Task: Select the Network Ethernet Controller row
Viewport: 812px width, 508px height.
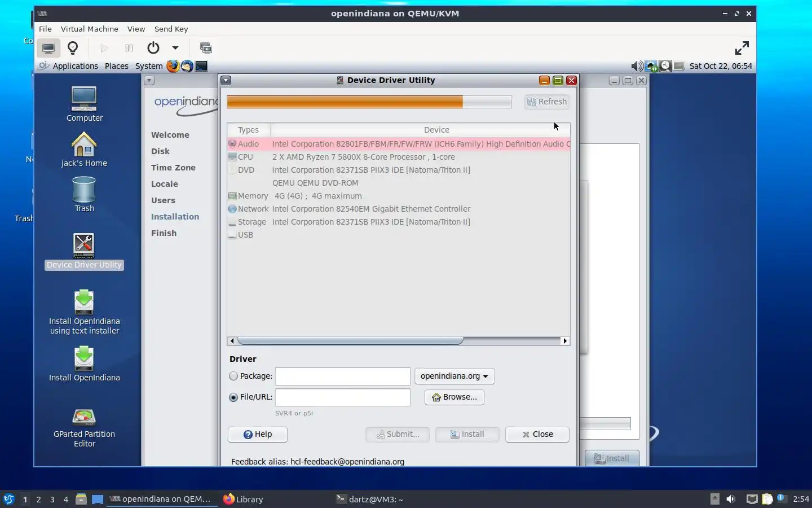Action: (x=399, y=209)
